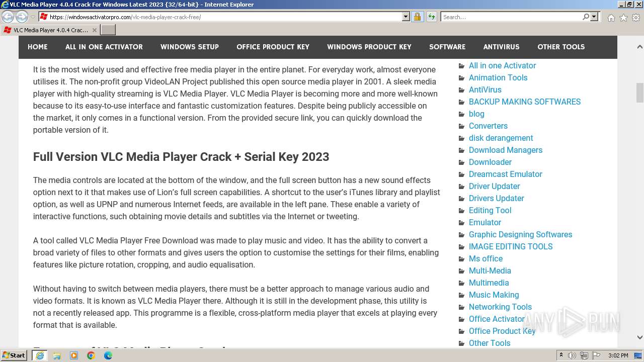Open the Multimedia category link

pyautogui.click(x=489, y=283)
